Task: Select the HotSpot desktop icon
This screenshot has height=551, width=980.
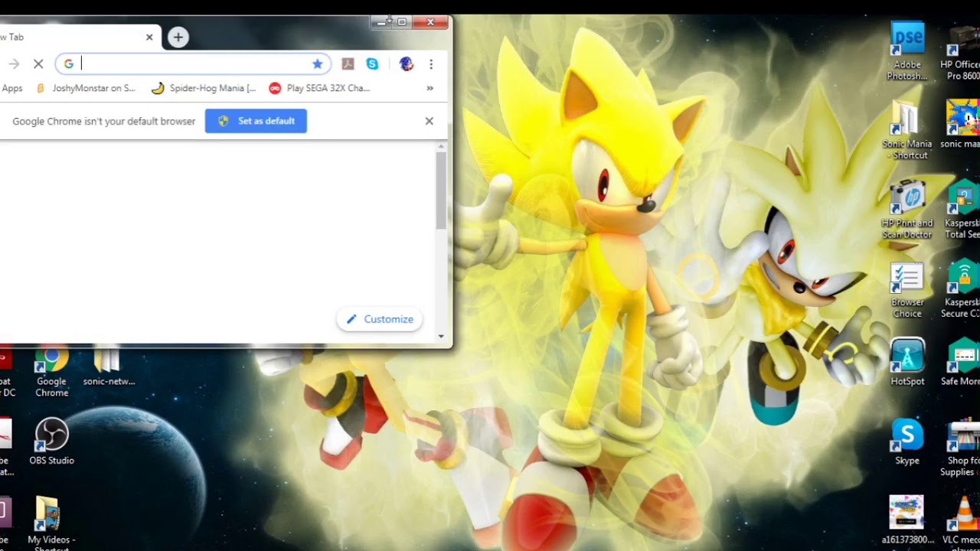Action: pos(907,363)
